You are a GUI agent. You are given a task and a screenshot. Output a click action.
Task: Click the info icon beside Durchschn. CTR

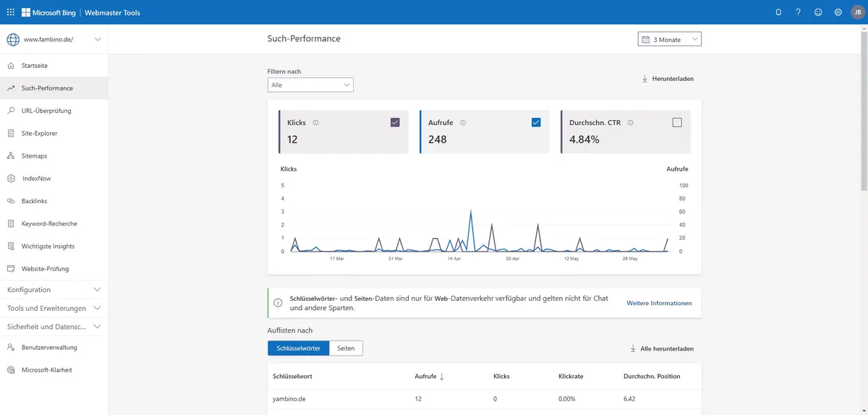coord(631,123)
